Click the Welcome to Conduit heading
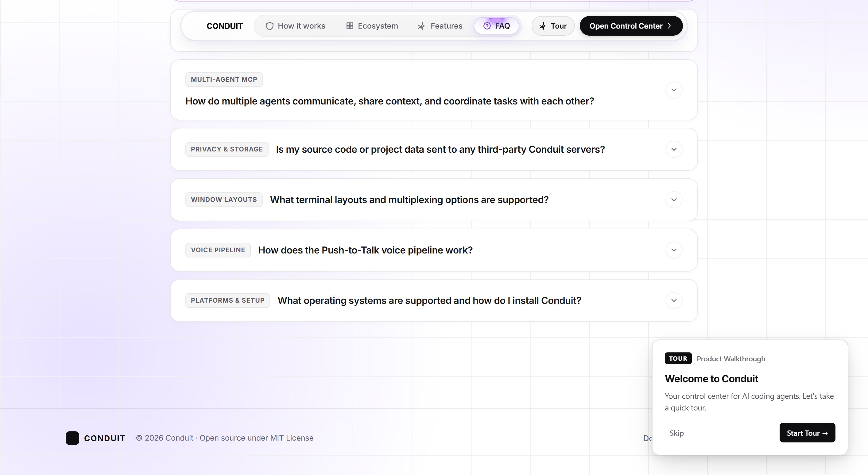This screenshot has width=868, height=475. coord(711,379)
